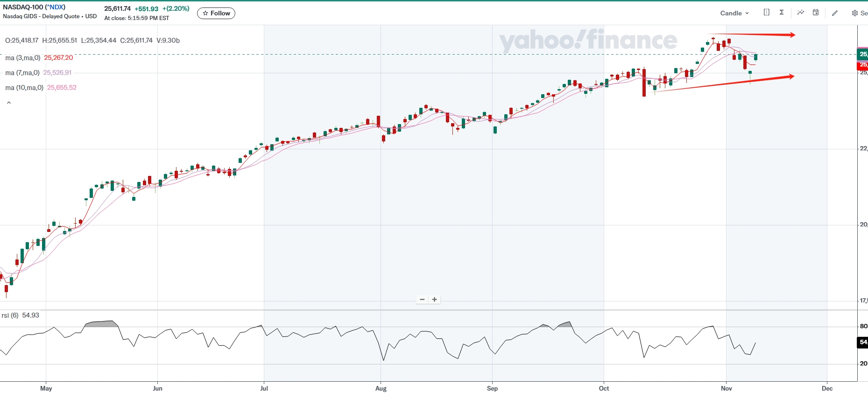Image resolution: width=868 pixels, height=399 pixels.
Task: Select the ma (7,ma,0) indicator label
Action: click(22, 73)
